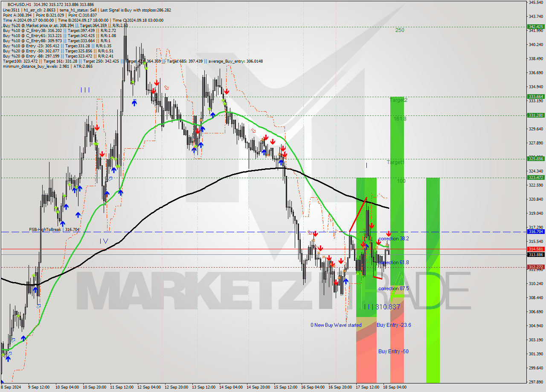Click the '16 Sep 04:00' time axis label

[x=313, y=387]
